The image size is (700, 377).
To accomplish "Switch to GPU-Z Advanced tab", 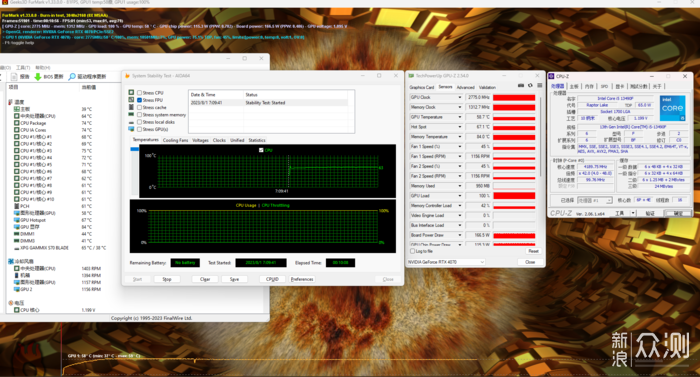I will [x=465, y=88].
